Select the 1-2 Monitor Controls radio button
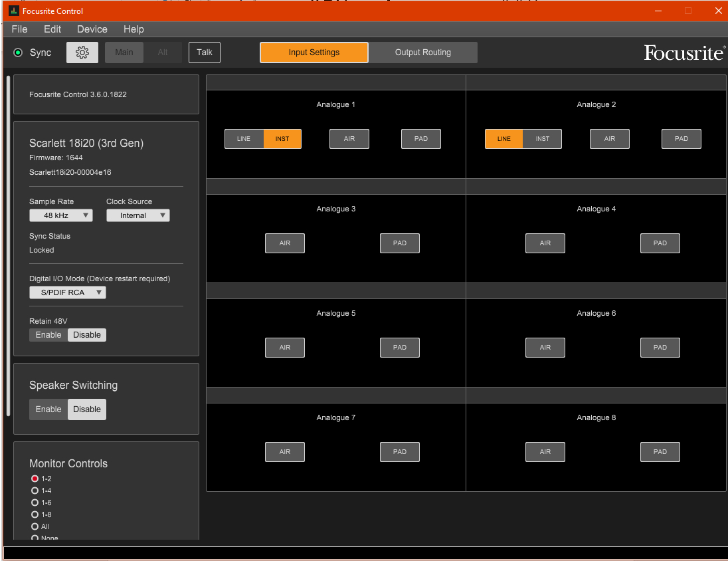Screen dimensions: 728x563 [35, 479]
